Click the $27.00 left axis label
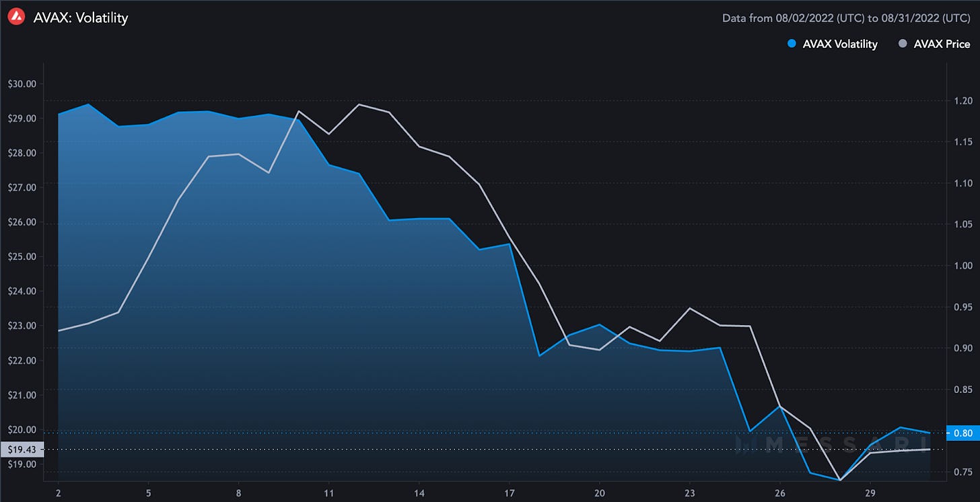The image size is (980, 502). tap(22, 188)
